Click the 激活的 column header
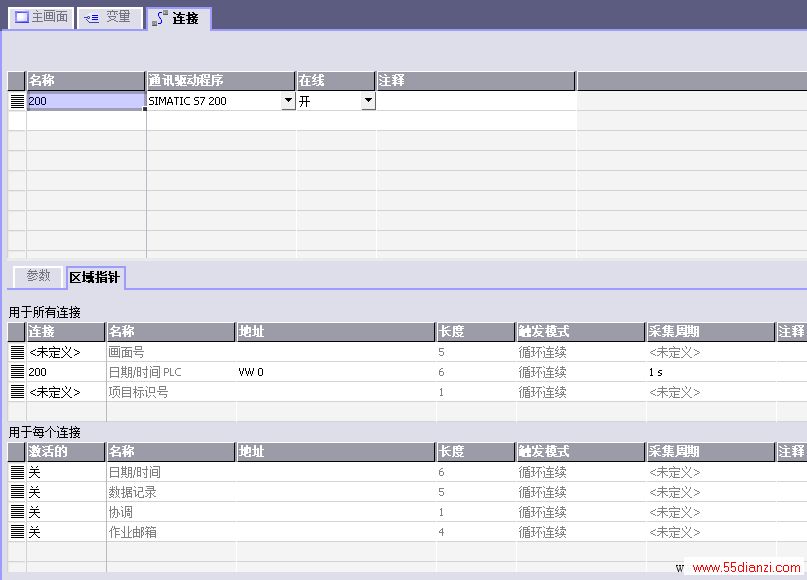The width and height of the screenshot is (807, 580). 66,452
